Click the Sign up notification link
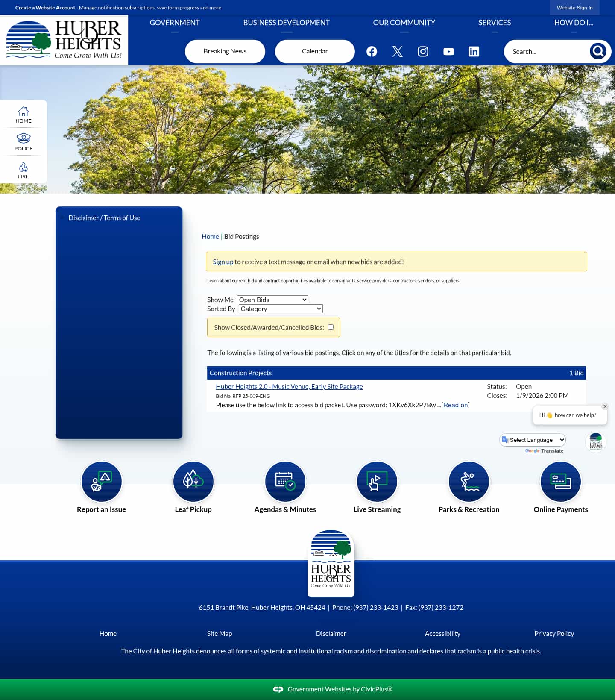615x700 pixels. point(223,262)
